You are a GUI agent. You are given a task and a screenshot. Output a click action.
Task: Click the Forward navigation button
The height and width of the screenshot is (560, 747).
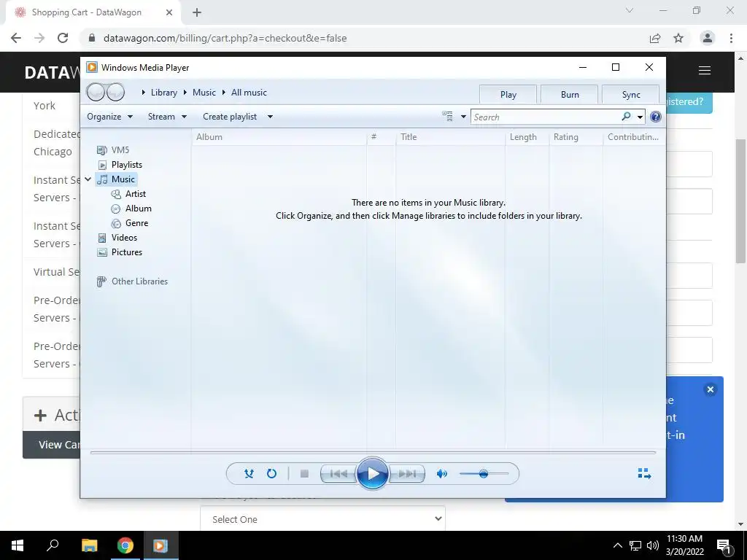[x=115, y=92]
